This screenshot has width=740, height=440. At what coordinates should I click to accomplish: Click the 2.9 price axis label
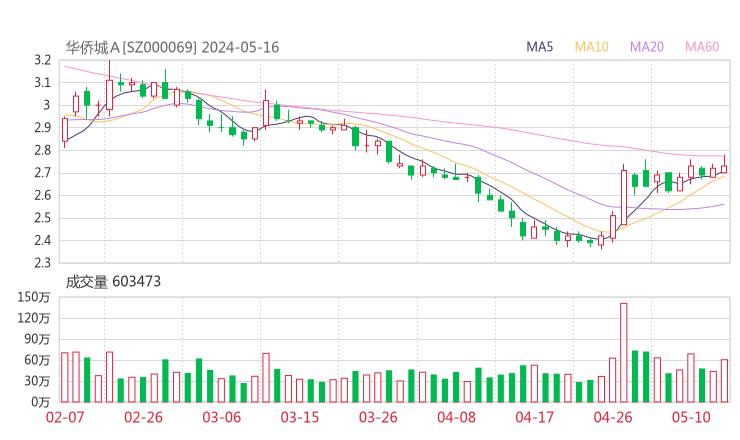coord(42,127)
